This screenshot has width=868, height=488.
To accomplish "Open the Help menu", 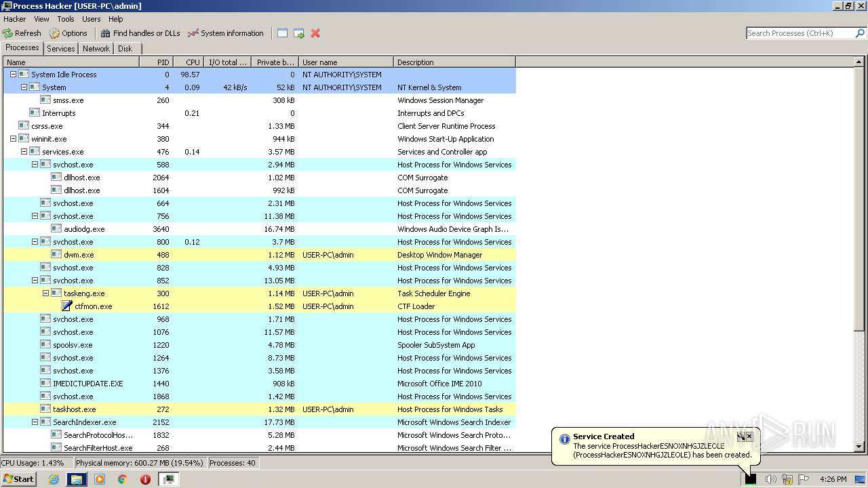I will 116,19.
